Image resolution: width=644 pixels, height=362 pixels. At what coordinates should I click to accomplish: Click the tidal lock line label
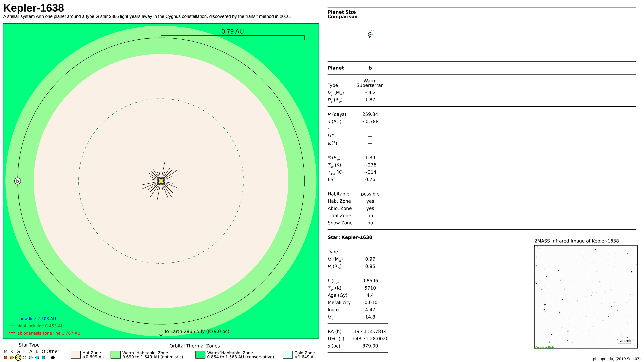pos(40,326)
